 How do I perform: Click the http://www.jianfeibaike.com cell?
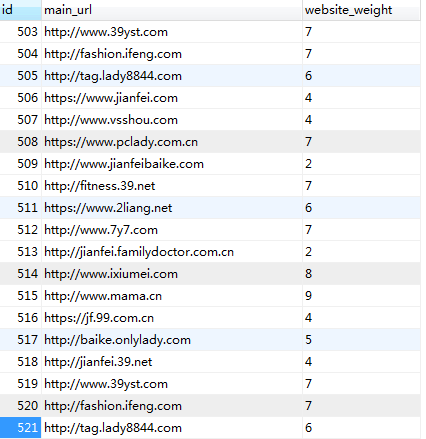tap(172, 164)
